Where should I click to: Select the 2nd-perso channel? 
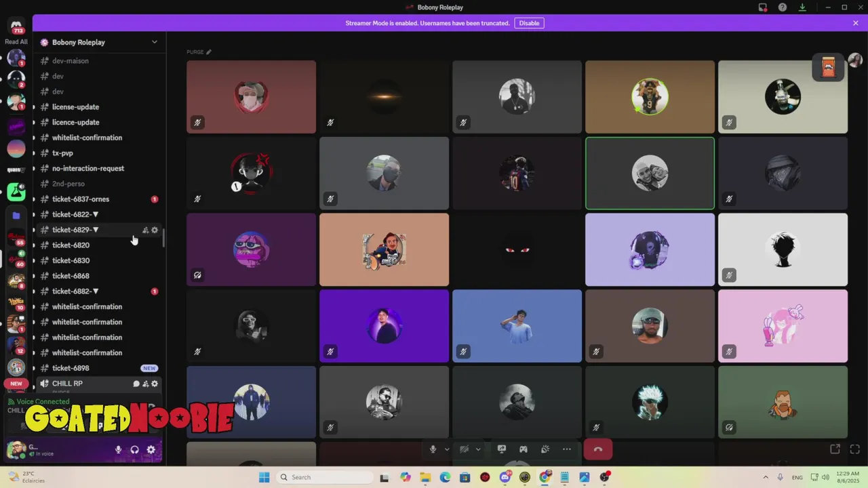coord(99,184)
